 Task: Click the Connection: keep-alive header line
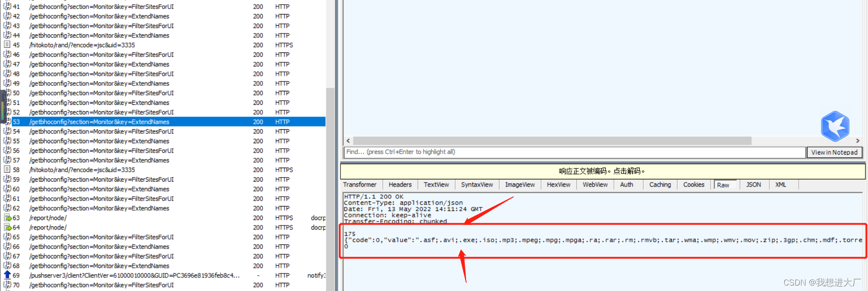387,215
